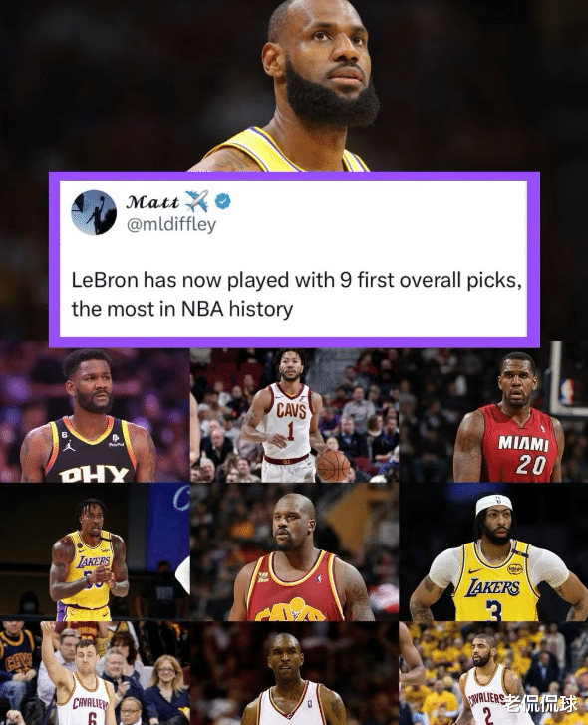Click the 老侃侃球 watermark

[x=540, y=704]
